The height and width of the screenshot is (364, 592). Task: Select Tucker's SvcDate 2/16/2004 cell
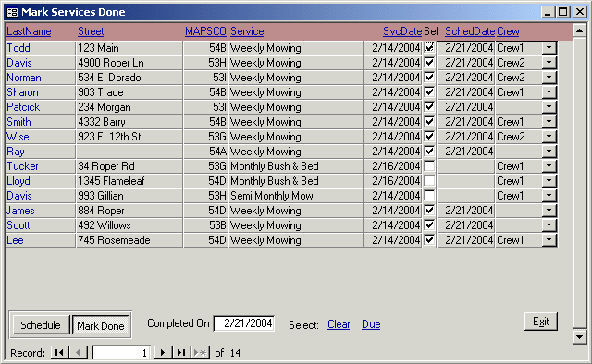point(392,166)
